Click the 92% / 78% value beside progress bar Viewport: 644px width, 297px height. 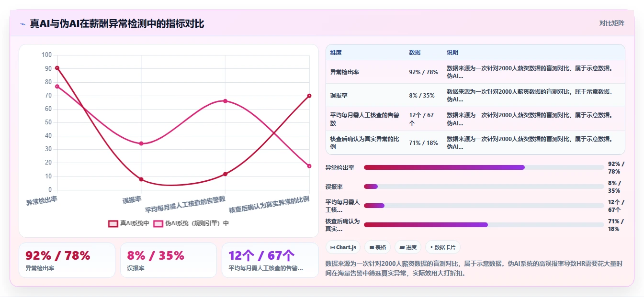tap(616, 167)
